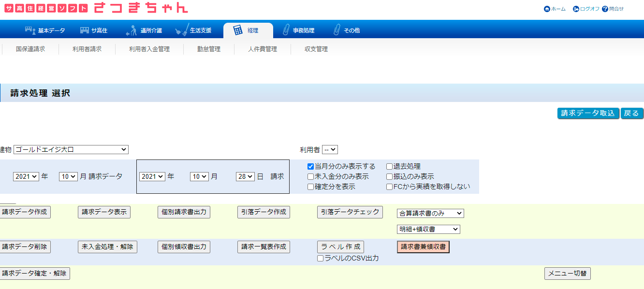This screenshot has height=289, width=644.
Task: Click the 通所介護 walking person icon
Action: 131,30
